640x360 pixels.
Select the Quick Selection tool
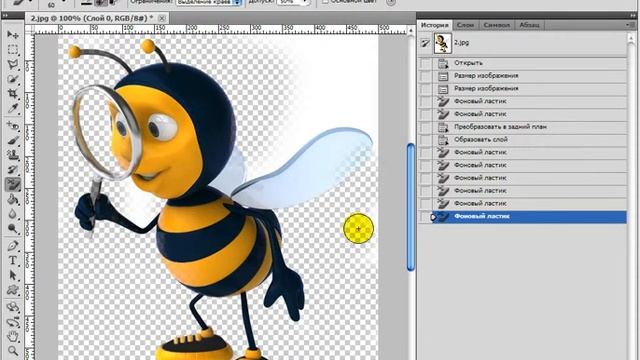pos(13,79)
